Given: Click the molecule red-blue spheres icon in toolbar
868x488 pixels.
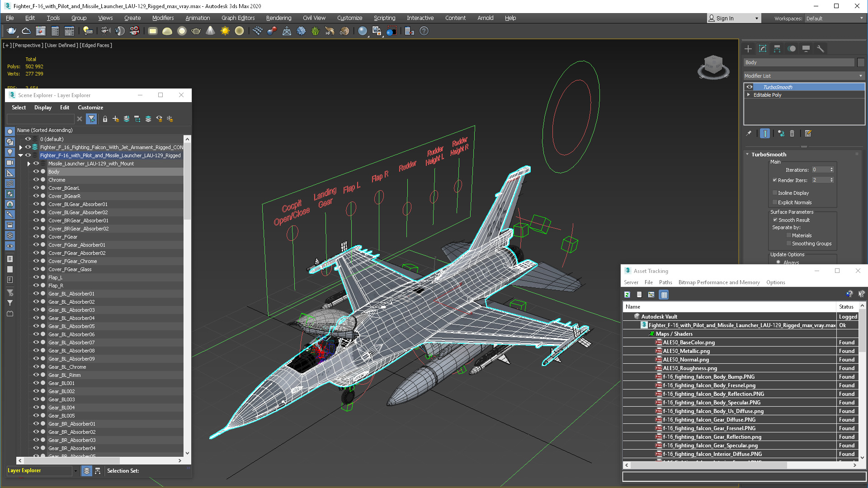Looking at the screenshot, I should point(272,31).
